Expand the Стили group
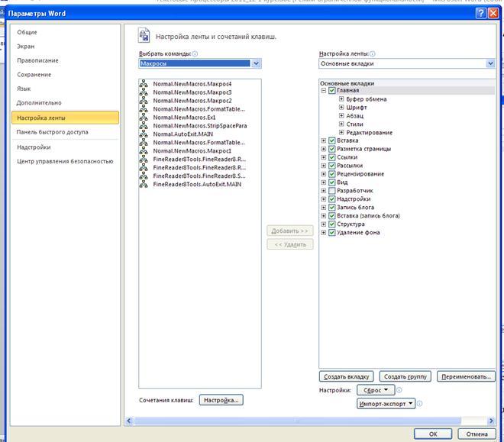Screen dimensions: 504x442 pos(341,124)
